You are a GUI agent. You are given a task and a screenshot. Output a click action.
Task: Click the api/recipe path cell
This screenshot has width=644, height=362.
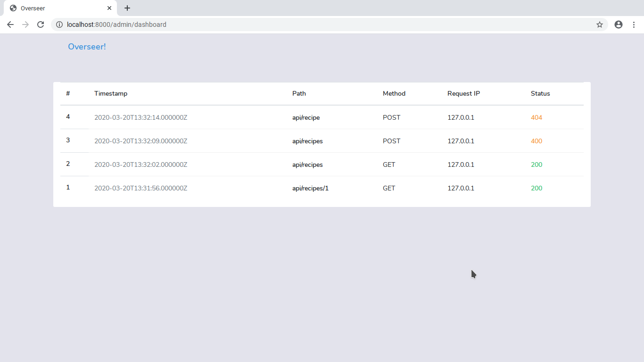click(306, 117)
